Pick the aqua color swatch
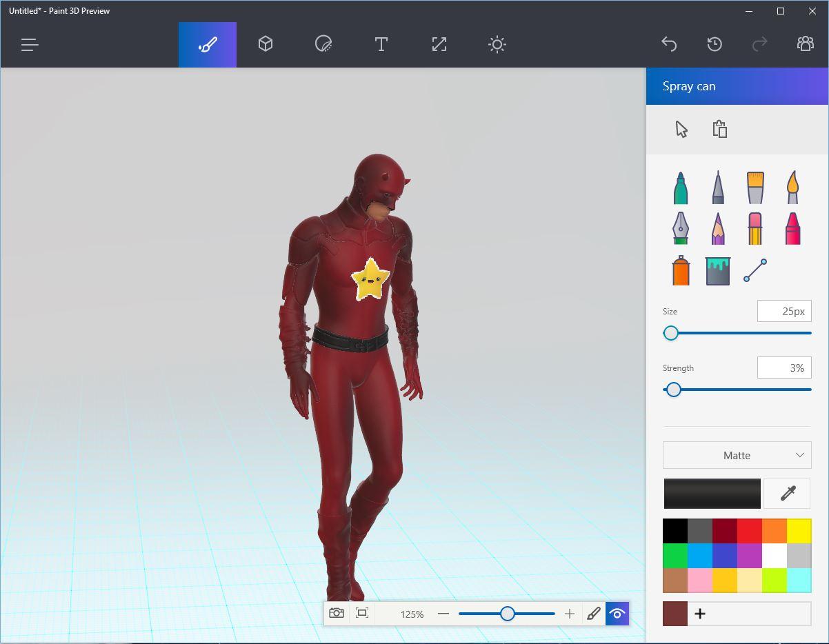Screen dimensions: 829x644 [x=799, y=581]
